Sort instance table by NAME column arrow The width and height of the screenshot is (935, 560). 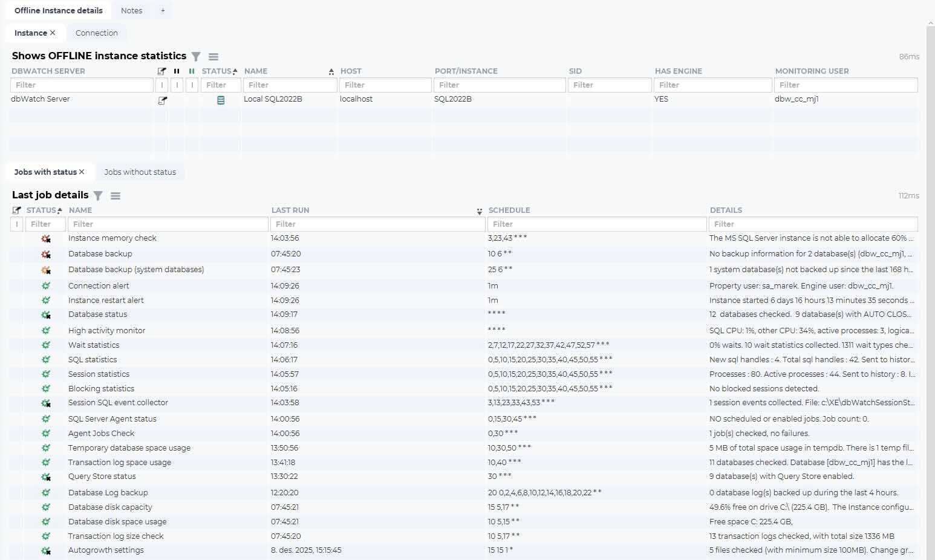331,71
